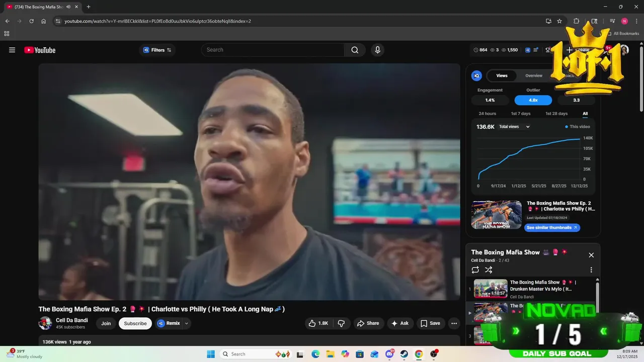Open more actions three-dot menu under video
Screen dimensions: 644x362
pos(454,323)
